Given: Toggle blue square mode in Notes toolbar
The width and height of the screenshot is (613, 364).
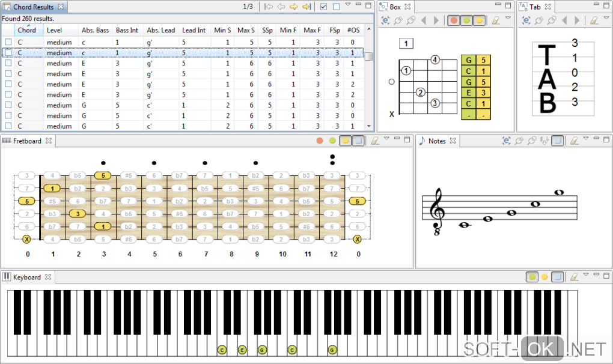Looking at the screenshot, I should [558, 141].
